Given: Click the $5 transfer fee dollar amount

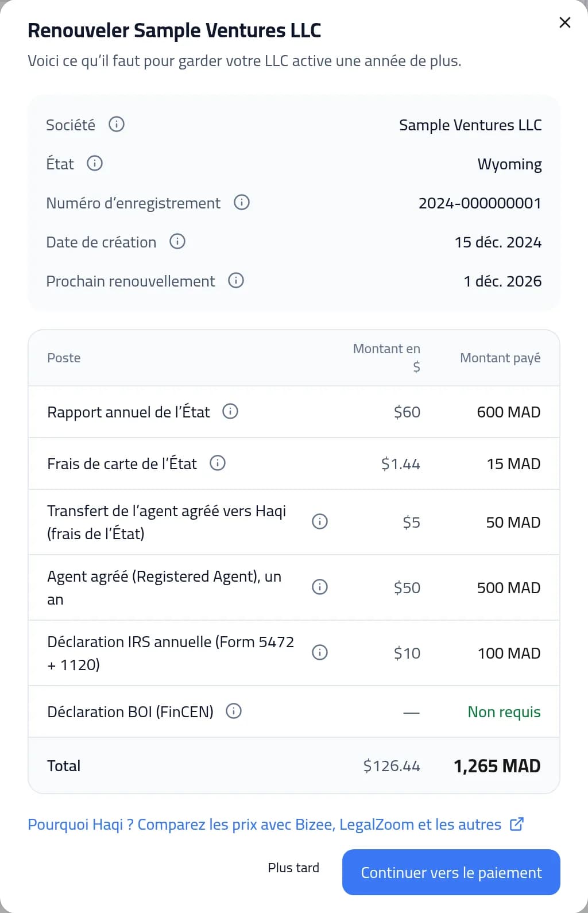Looking at the screenshot, I should [411, 523].
